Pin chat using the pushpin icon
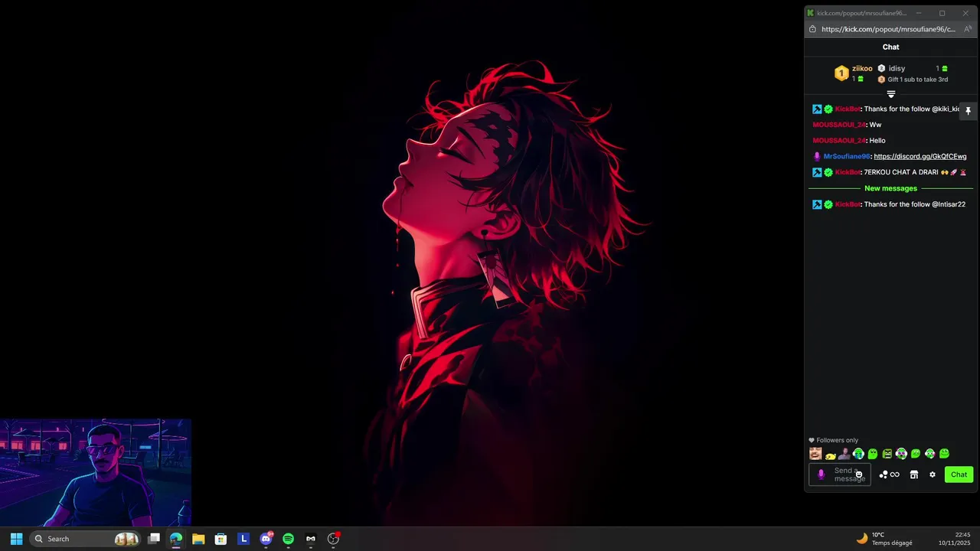This screenshot has width=980, height=551. pos(968,111)
